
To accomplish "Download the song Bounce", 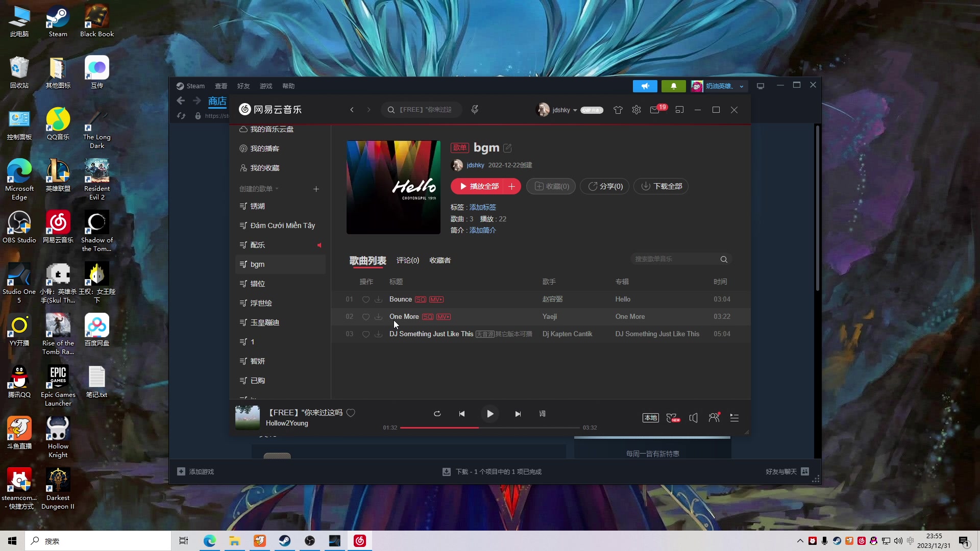I will 378,299.
